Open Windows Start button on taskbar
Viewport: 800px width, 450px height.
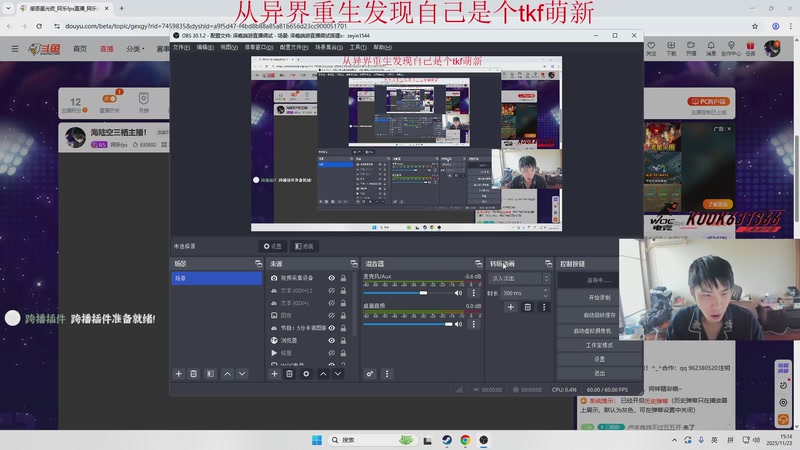pos(317,440)
